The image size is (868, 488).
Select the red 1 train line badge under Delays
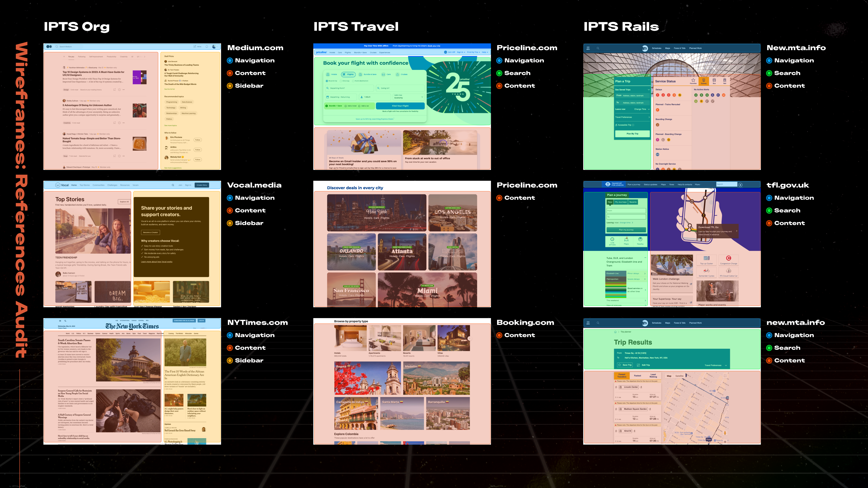(658, 95)
